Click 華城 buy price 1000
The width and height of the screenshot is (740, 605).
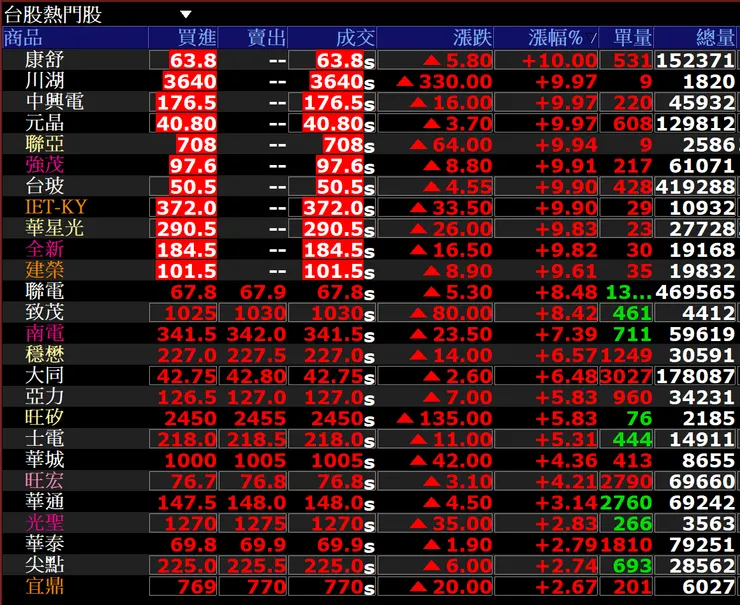pyautogui.click(x=191, y=461)
